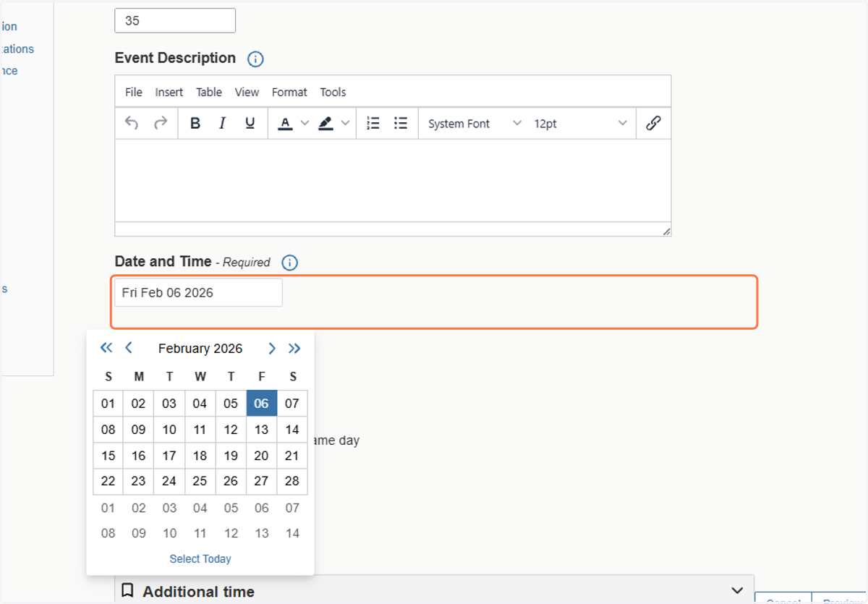
Task: Go to next year in calendar
Action: (294, 348)
